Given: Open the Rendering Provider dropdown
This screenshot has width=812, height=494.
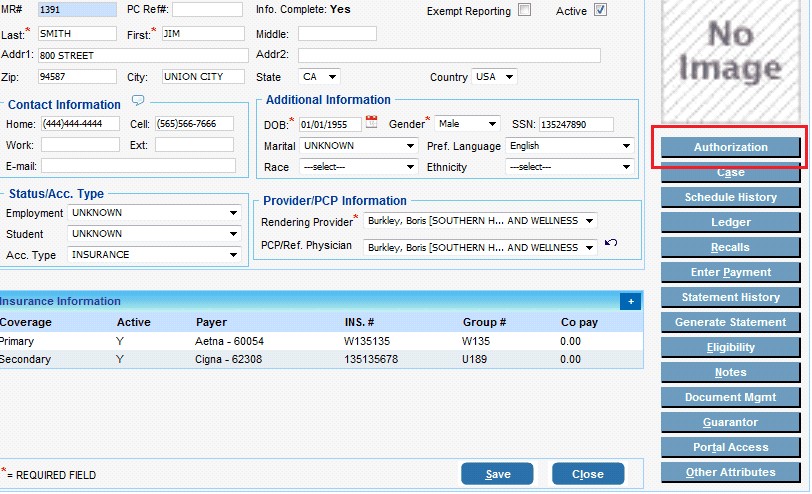Looking at the screenshot, I should click(480, 221).
